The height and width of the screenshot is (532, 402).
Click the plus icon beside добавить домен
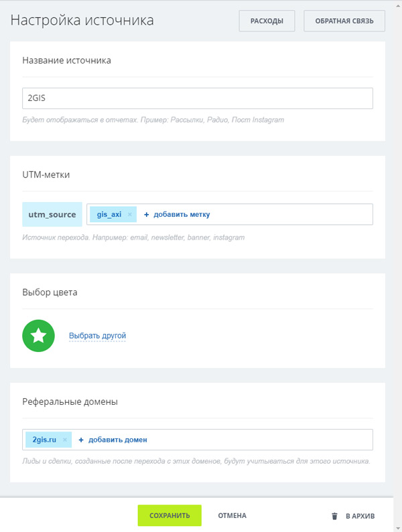click(81, 440)
